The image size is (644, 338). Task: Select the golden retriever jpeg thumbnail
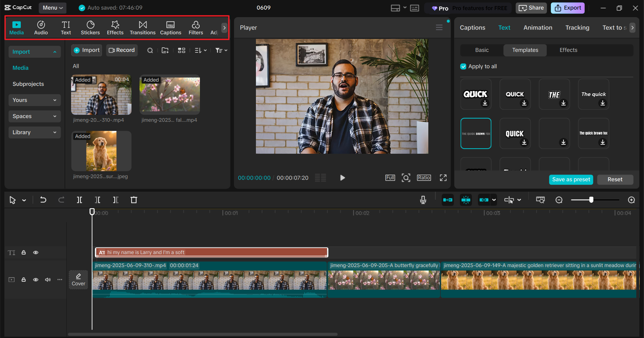click(101, 151)
